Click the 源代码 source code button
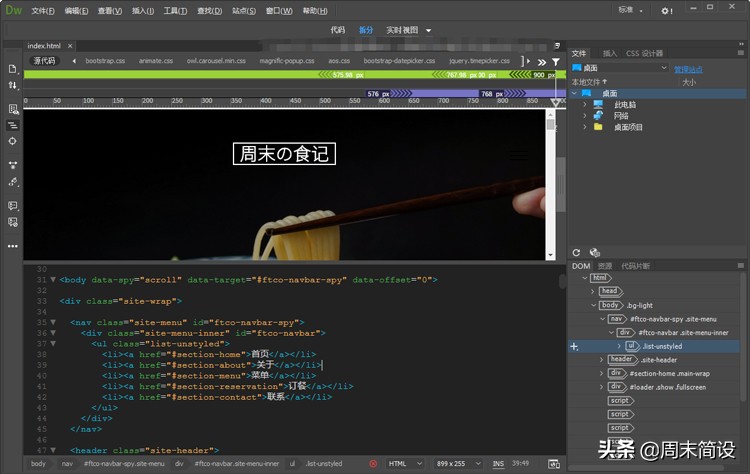This screenshot has width=750, height=474. tap(45, 61)
